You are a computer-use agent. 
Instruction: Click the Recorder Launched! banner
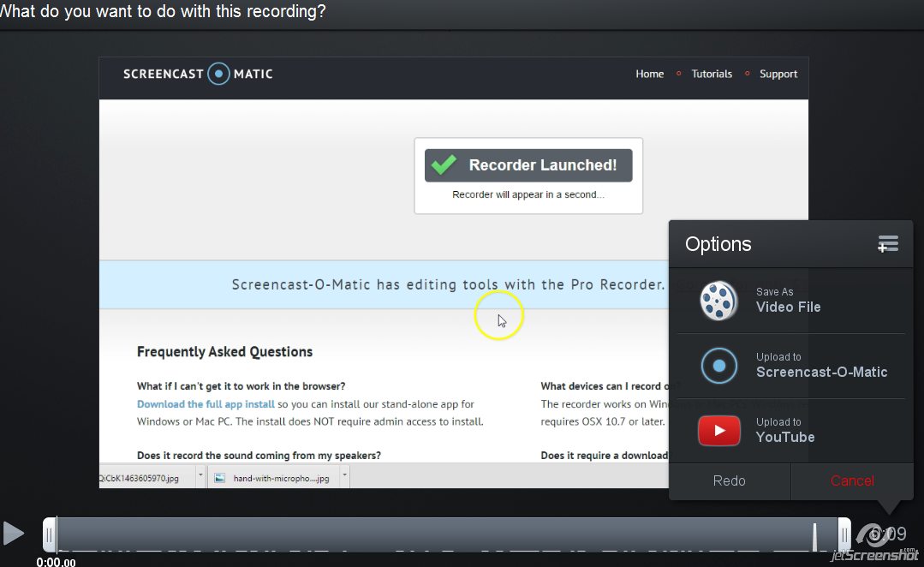pos(528,165)
